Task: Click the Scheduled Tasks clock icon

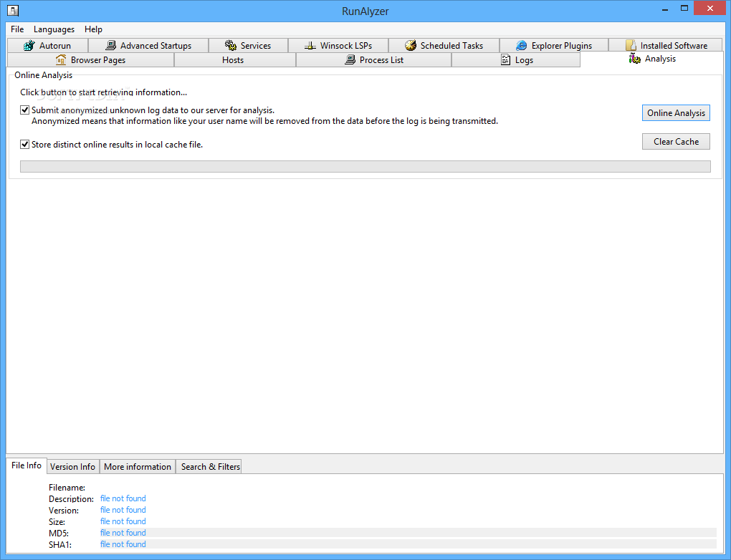Action: tap(410, 45)
